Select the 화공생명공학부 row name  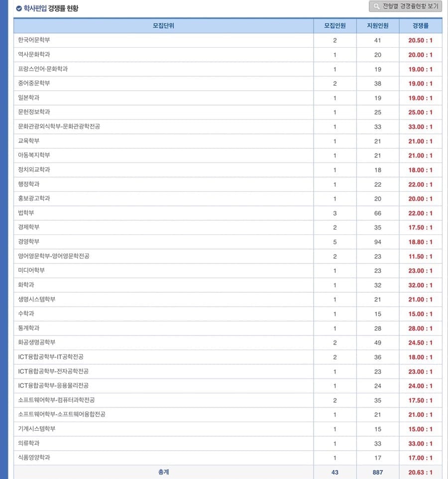[x=37, y=342]
